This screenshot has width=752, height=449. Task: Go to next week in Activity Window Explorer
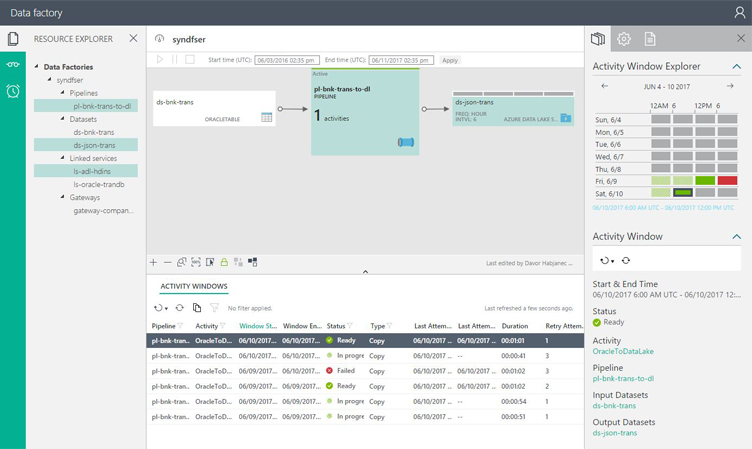coord(730,86)
